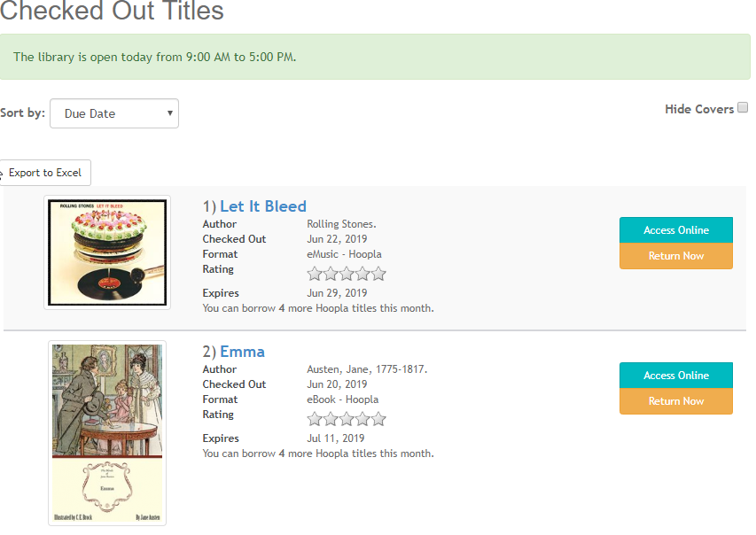
Task: Toggle the Hide Covers checkbox
Action: pyautogui.click(x=743, y=107)
